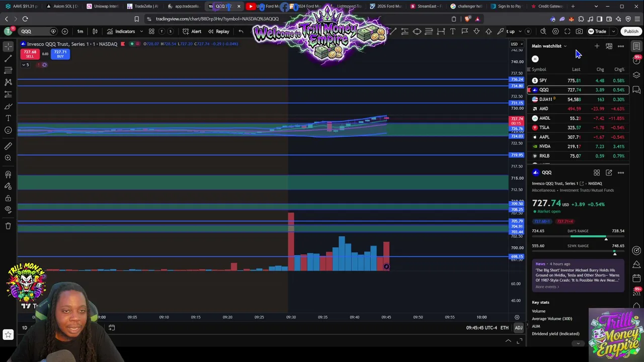Remove drawings with the trash icon
644x362 pixels.
click(x=8, y=226)
